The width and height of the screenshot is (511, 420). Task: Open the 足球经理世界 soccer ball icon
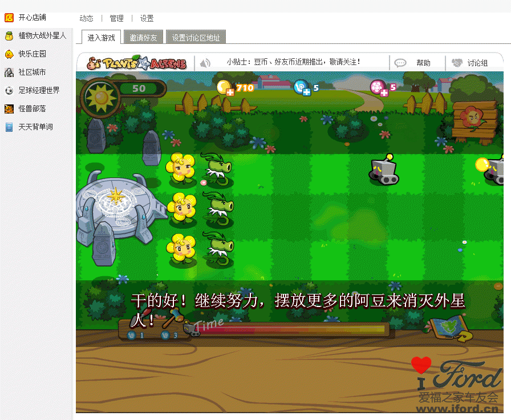click(9, 90)
